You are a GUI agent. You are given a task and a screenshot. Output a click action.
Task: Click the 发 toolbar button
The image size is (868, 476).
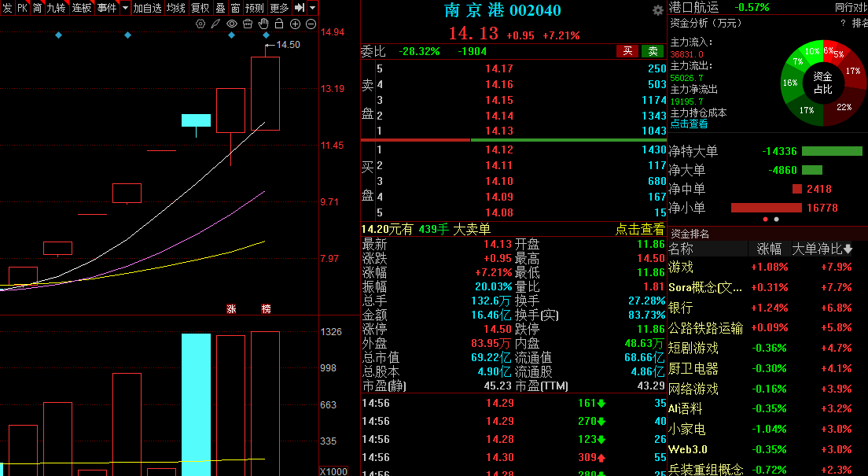7,8
